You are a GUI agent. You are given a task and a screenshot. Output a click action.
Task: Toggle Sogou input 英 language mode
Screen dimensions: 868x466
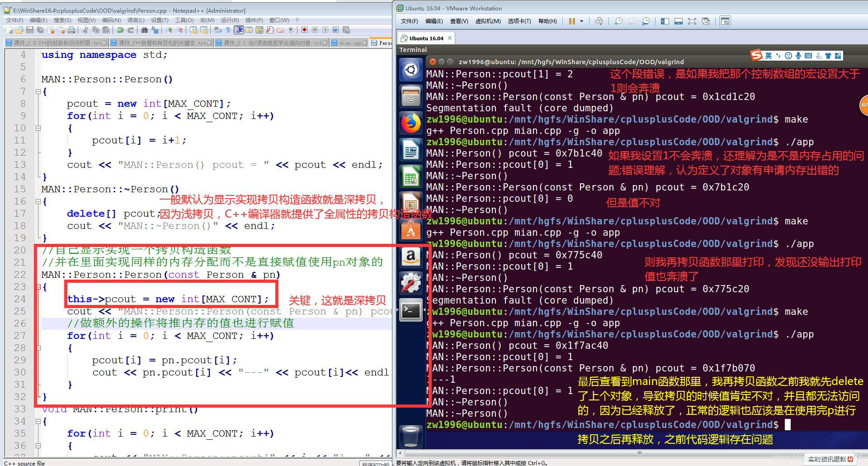point(769,56)
